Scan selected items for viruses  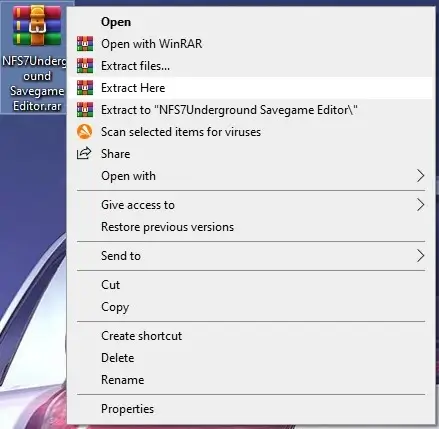click(250, 132)
